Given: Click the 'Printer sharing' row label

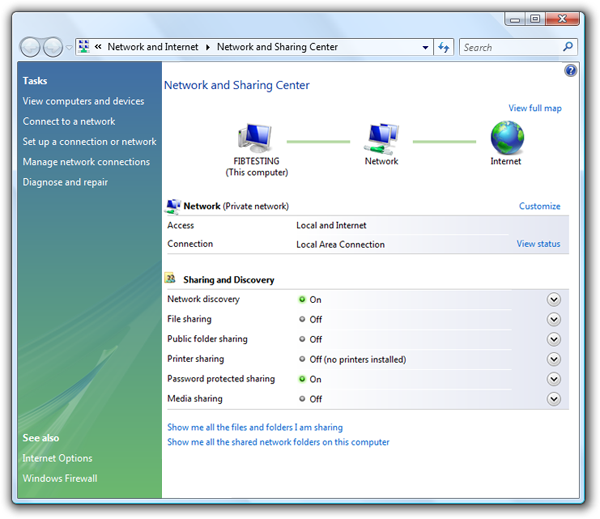Looking at the screenshot, I should tap(196, 359).
